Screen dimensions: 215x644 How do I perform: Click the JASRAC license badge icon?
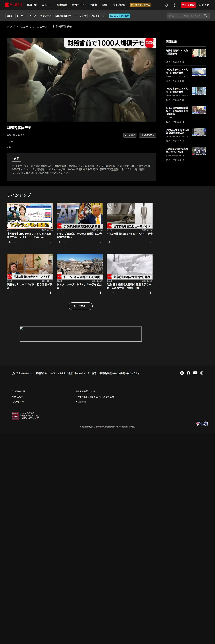pyautogui.click(x=15, y=416)
